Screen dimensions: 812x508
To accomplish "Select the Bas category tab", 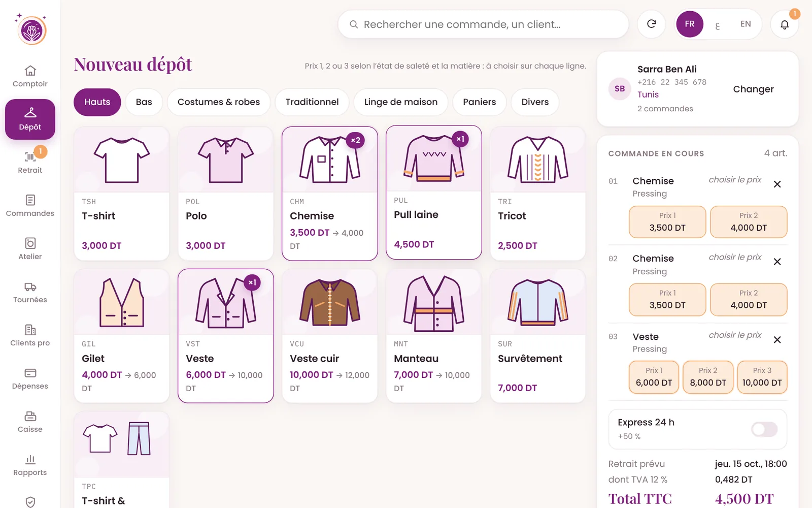I will 144,102.
